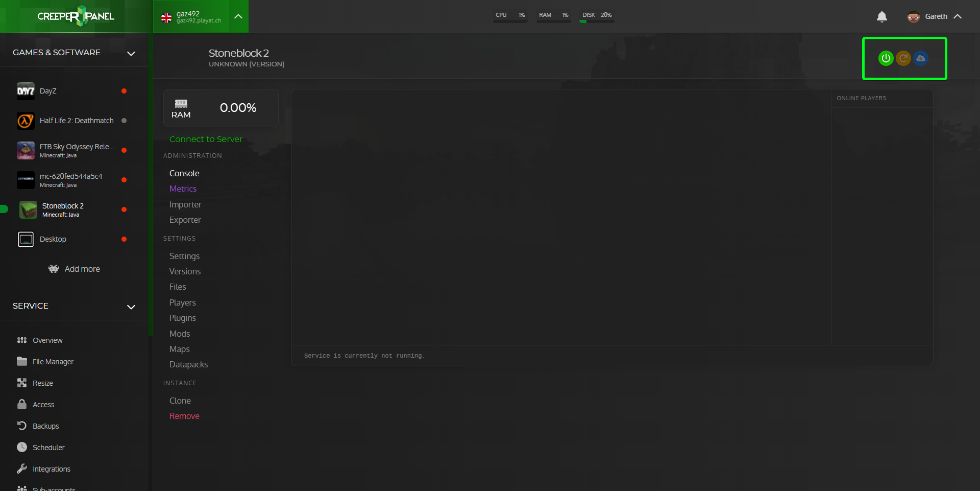Click Half Life 2 grey status dot

pyautogui.click(x=124, y=121)
